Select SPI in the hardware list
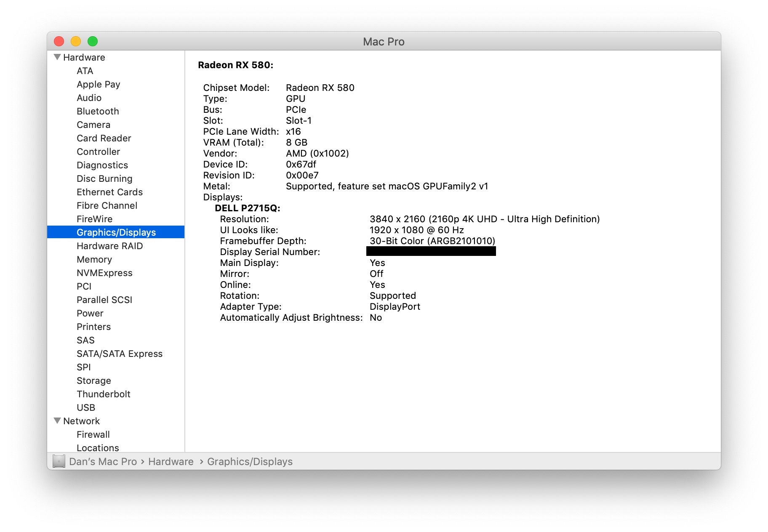The image size is (768, 532). point(83,367)
